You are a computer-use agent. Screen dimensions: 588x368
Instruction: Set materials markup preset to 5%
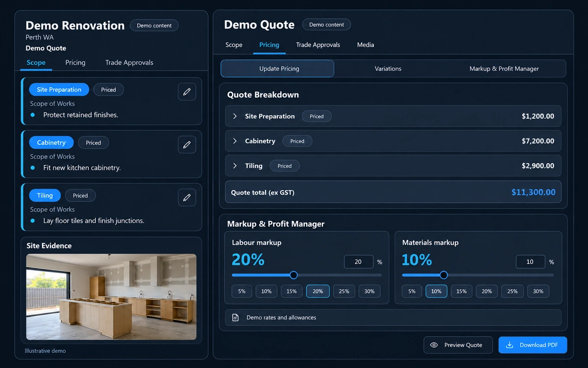tap(412, 291)
